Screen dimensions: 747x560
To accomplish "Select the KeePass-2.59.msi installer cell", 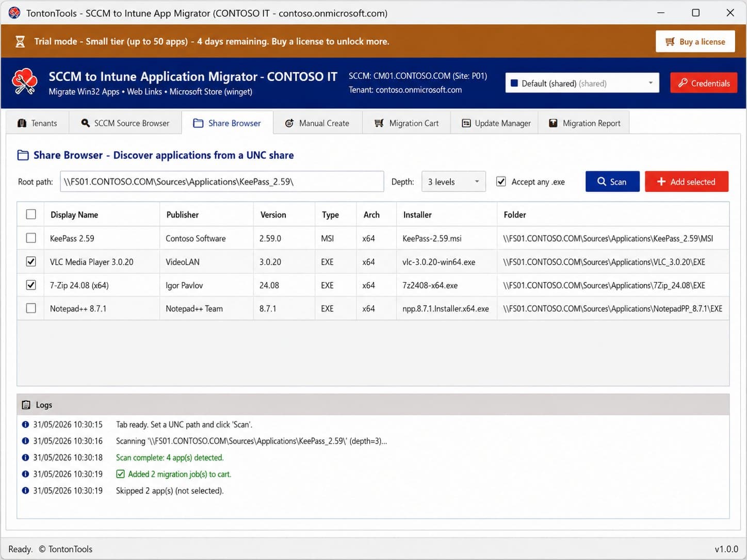I will 447,238.
